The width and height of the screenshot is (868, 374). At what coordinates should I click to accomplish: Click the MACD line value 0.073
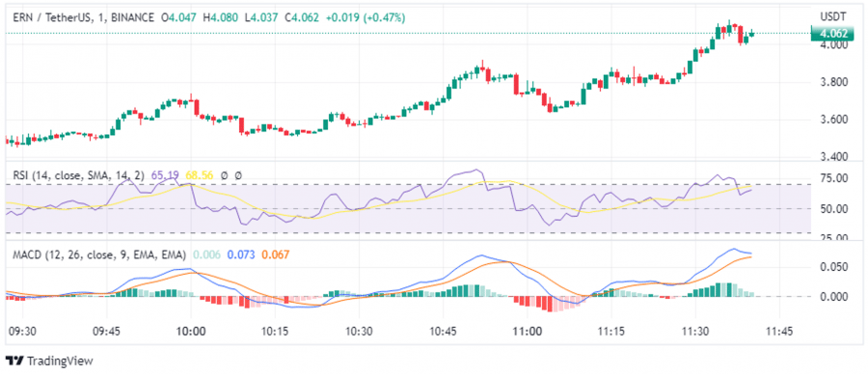(x=241, y=254)
